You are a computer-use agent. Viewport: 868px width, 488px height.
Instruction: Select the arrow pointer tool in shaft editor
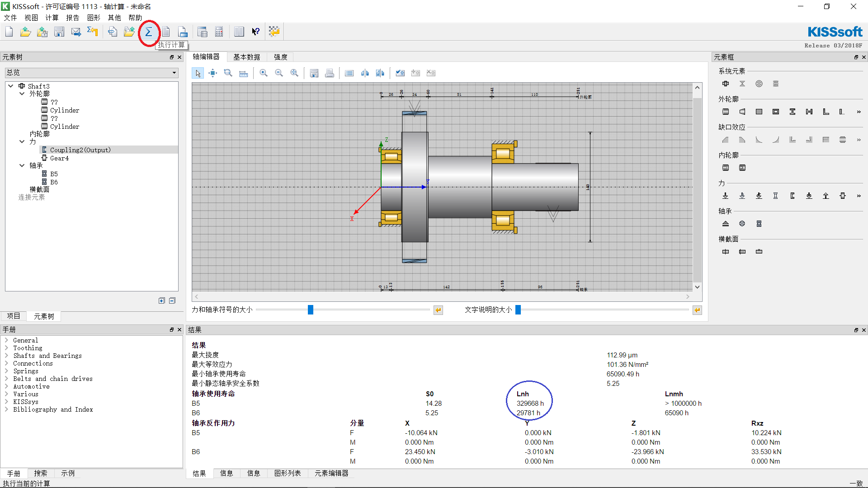(x=198, y=73)
